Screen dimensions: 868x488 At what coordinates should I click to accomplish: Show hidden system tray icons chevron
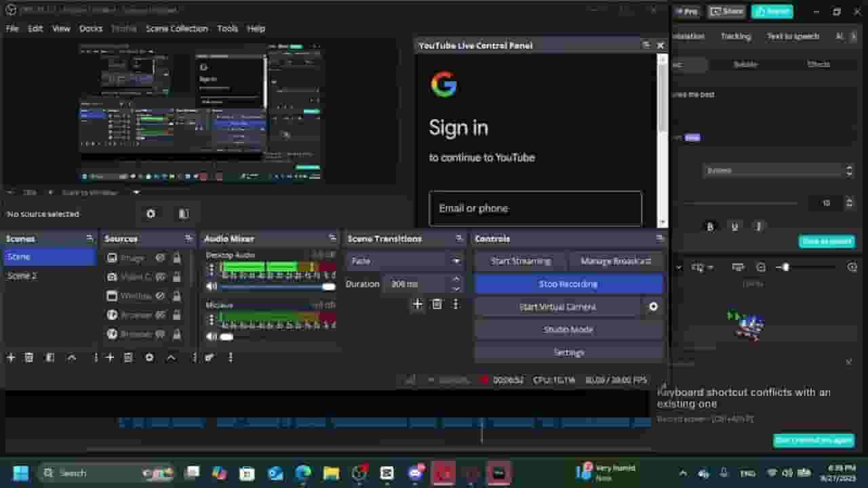tap(683, 473)
